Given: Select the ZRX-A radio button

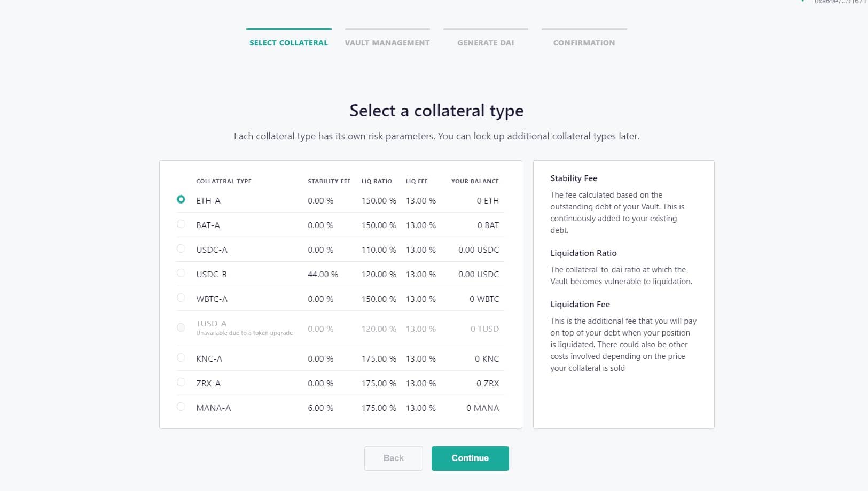Looking at the screenshot, I should [181, 382].
